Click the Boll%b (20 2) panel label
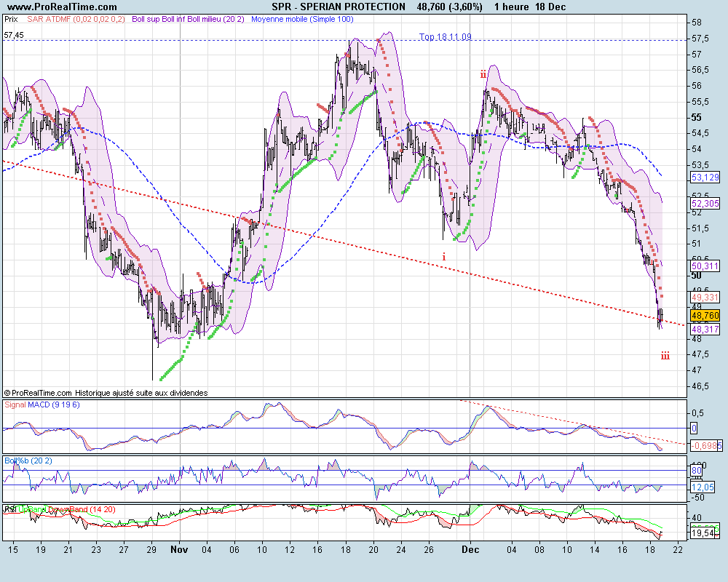This screenshot has height=582, width=728. pos(28,461)
